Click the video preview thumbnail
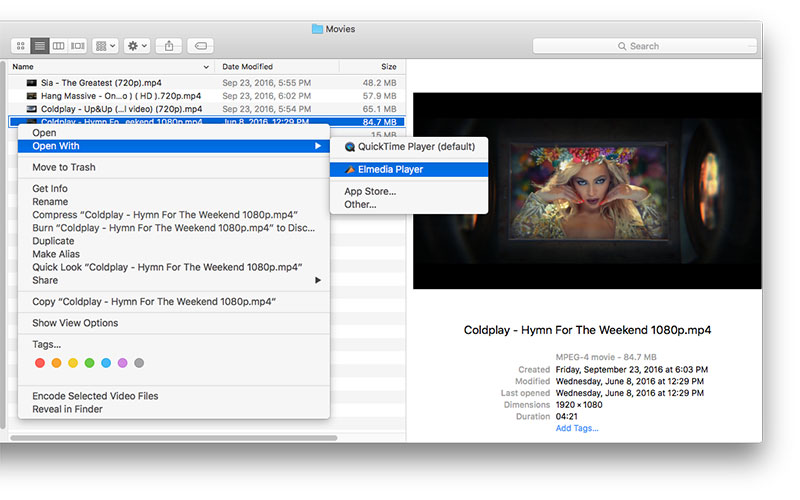Image resolution: width=800 pixels, height=500 pixels. [x=587, y=191]
